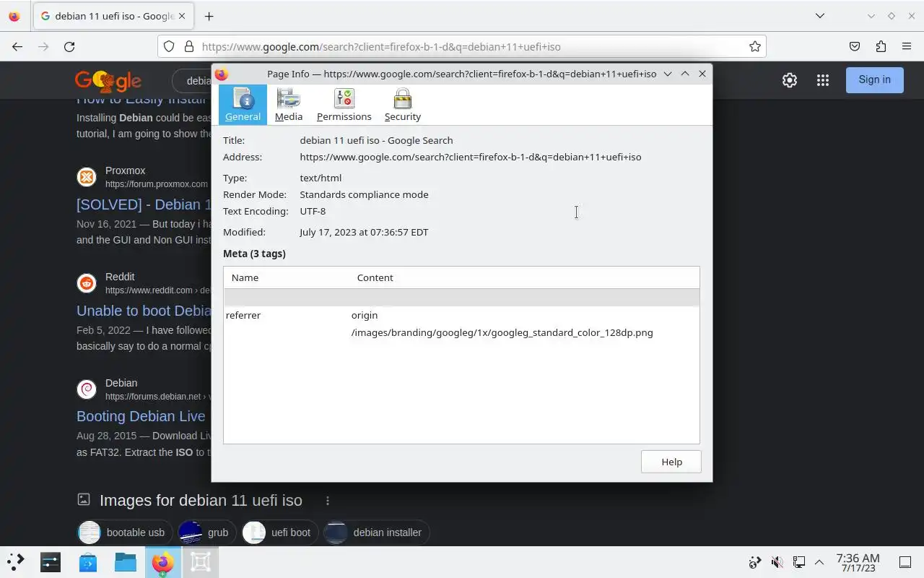Click the padlock site info icon in URL bar
This screenshot has width=924, height=578.
coord(189,46)
